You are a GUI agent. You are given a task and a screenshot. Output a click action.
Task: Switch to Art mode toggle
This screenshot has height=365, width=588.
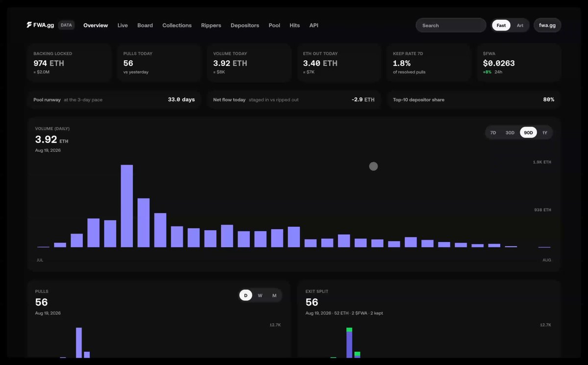(x=520, y=26)
